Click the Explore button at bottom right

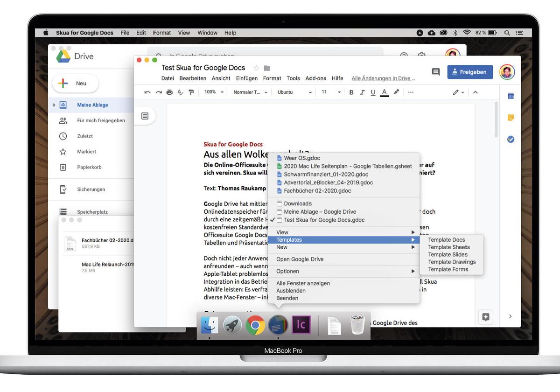tap(486, 317)
